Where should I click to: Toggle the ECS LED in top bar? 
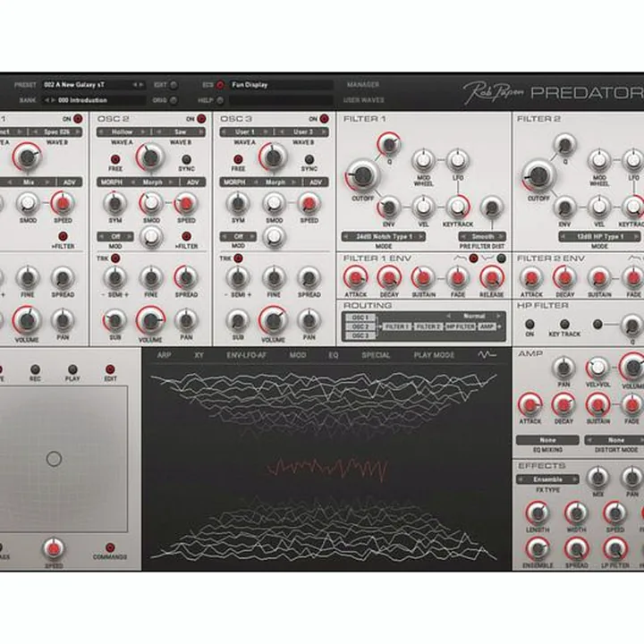click(x=220, y=85)
